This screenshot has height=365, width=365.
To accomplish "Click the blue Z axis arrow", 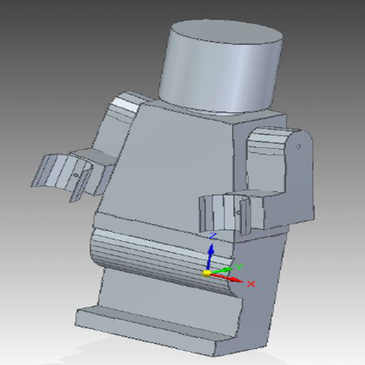I will pos(211,256).
